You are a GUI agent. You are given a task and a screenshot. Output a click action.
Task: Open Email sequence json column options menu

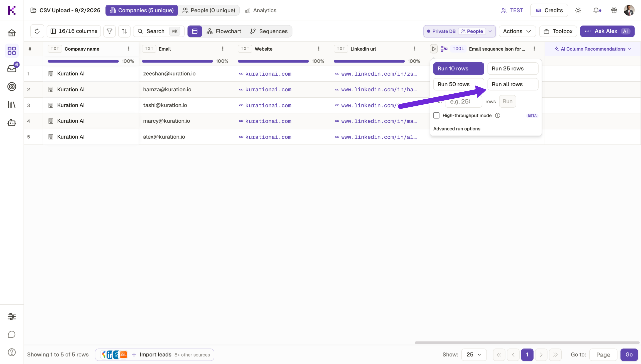tap(534, 49)
